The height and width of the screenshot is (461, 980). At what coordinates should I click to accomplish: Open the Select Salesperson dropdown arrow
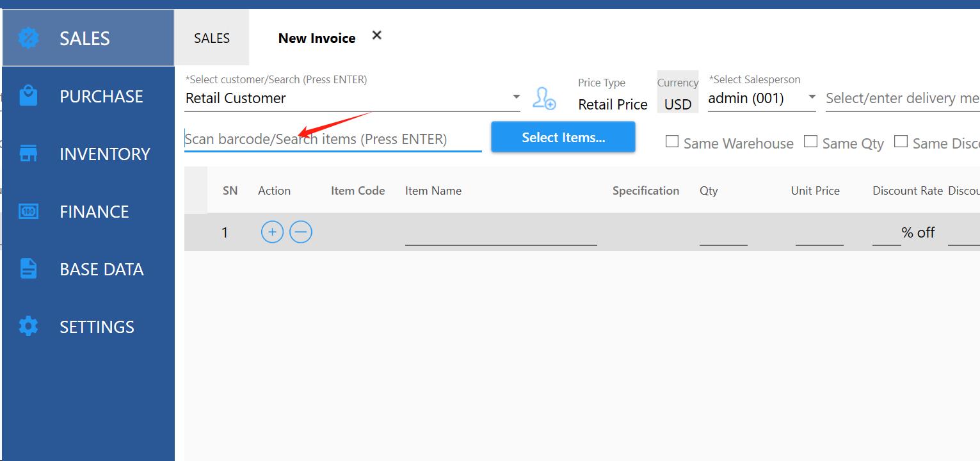812,97
